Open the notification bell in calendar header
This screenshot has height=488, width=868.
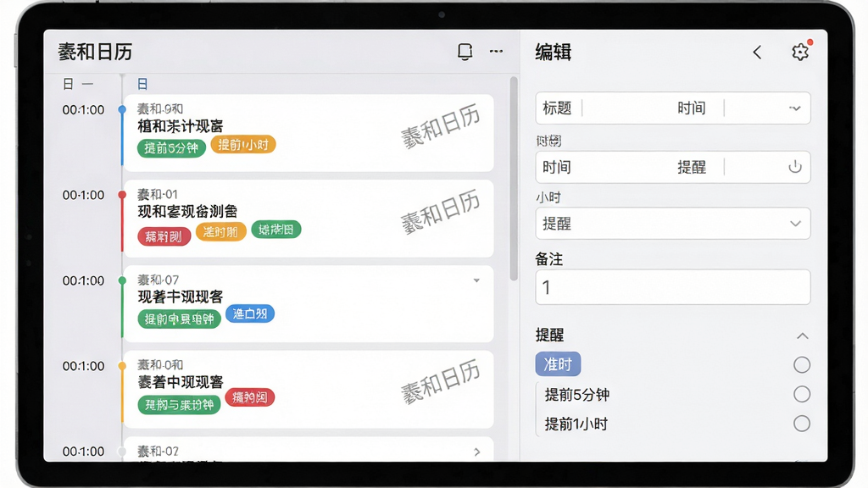pyautogui.click(x=465, y=52)
